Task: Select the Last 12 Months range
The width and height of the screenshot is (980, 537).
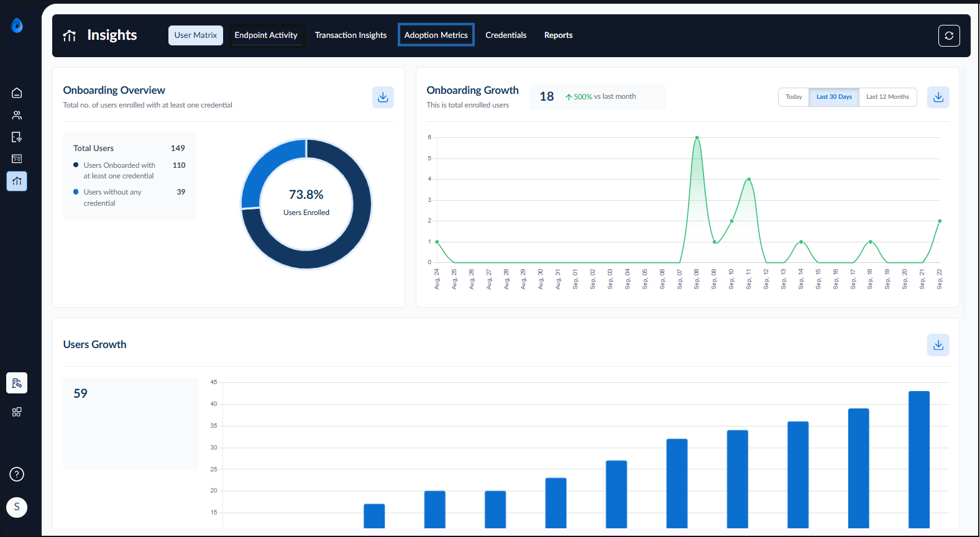Action: click(887, 97)
